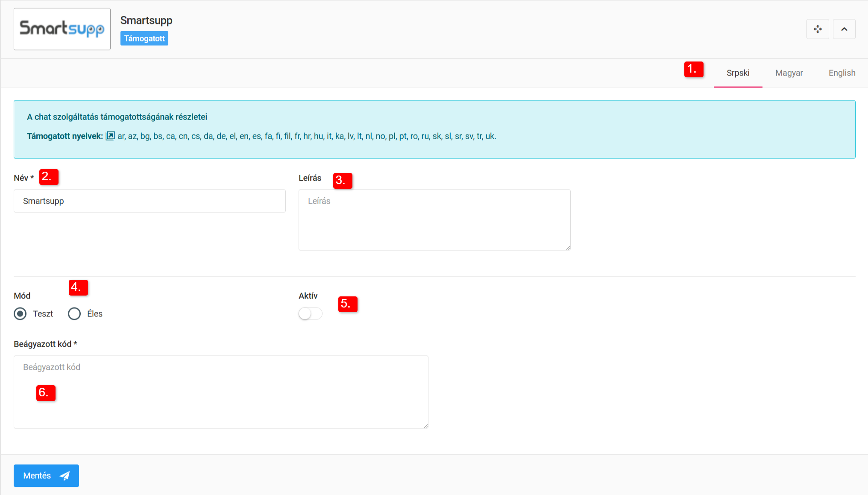Click the Név input field
This screenshot has width=868, height=495.
coord(150,201)
